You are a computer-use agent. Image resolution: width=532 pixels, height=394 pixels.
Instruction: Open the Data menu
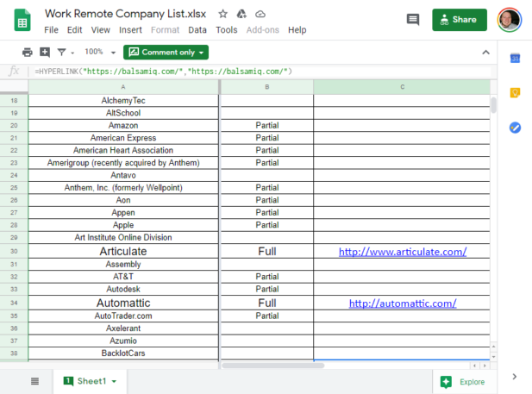click(197, 29)
